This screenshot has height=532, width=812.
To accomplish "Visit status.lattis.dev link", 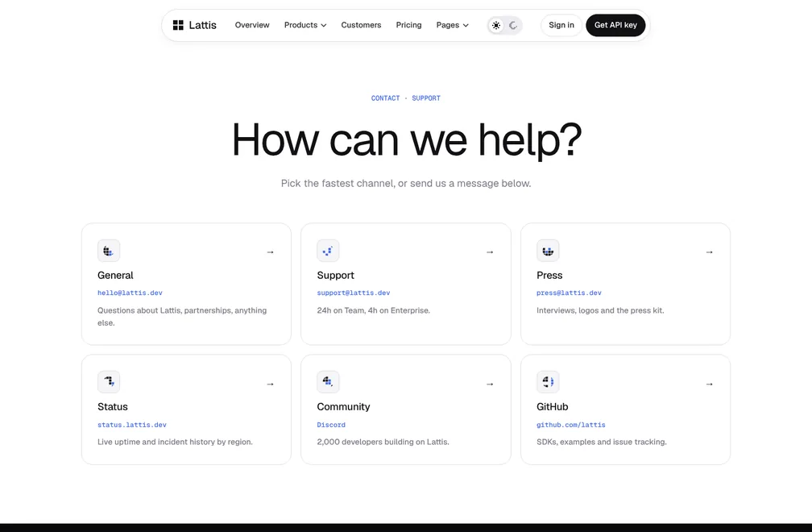I will [x=132, y=425].
